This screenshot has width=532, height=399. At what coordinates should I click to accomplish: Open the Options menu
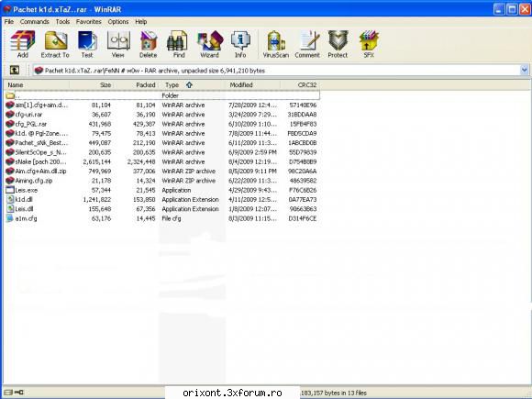point(118,22)
